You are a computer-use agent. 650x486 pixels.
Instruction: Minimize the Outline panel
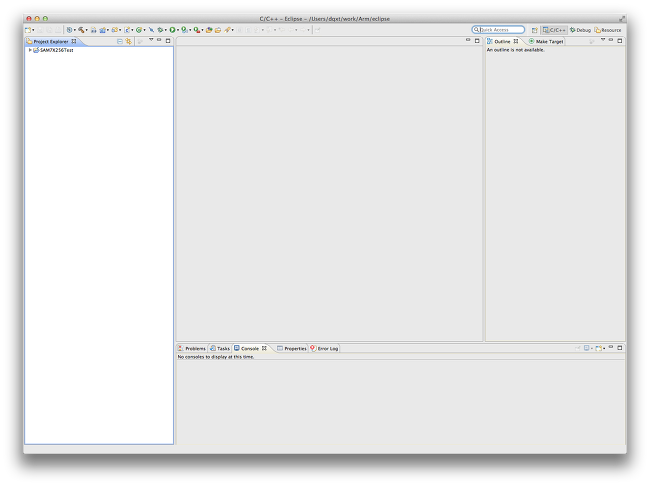611,40
